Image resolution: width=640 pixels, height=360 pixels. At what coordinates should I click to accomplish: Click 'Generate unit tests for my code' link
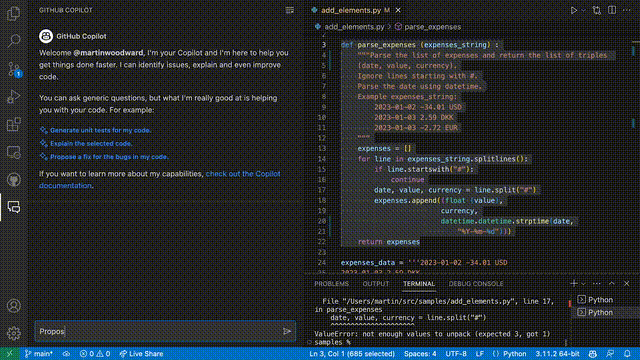point(100,130)
